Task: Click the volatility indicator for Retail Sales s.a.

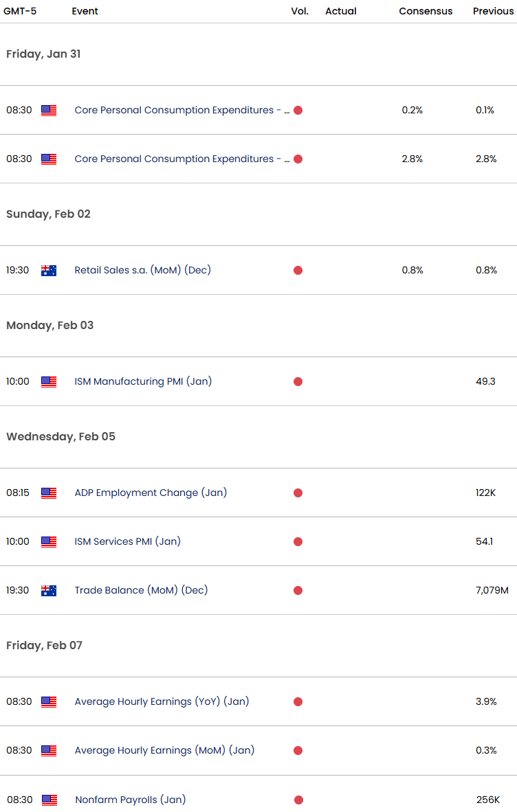Action: 298,270
